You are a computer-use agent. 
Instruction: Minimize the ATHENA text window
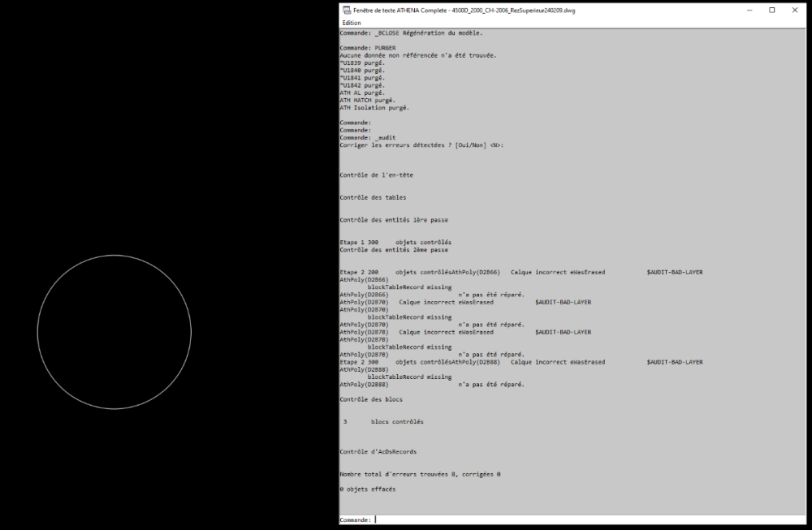749,11
